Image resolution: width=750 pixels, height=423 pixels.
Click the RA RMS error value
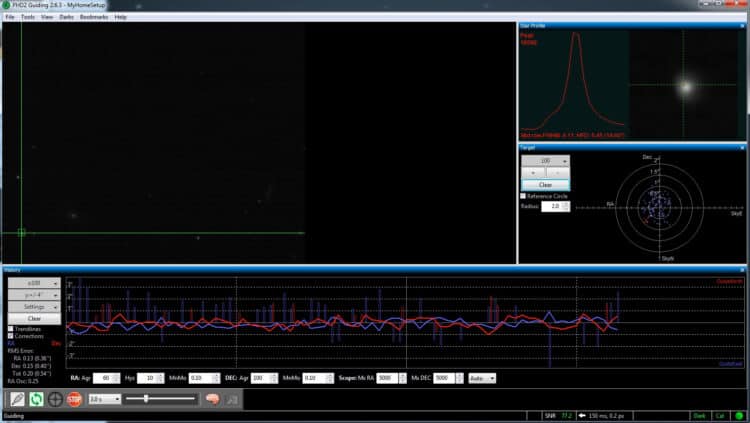pyautogui.click(x=31, y=358)
